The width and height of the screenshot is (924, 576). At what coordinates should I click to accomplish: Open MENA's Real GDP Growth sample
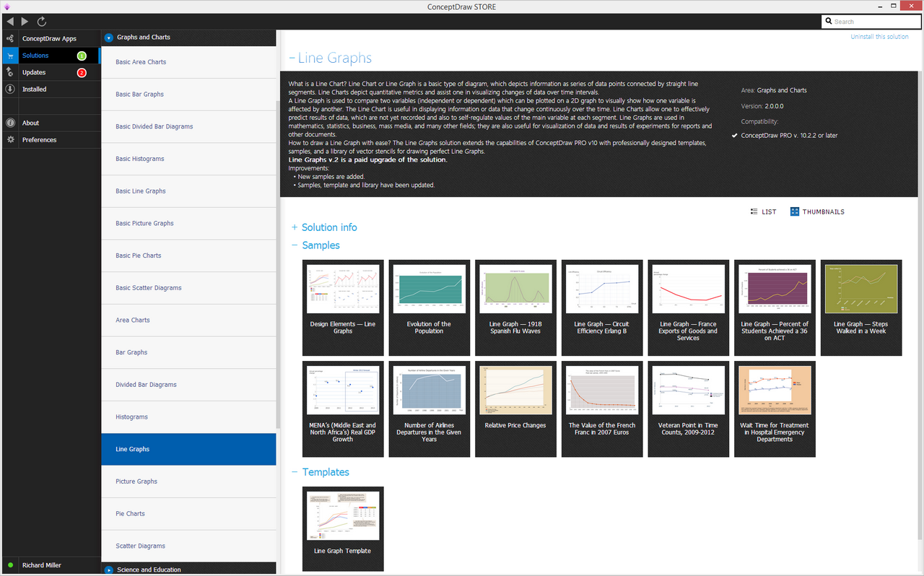(343, 409)
